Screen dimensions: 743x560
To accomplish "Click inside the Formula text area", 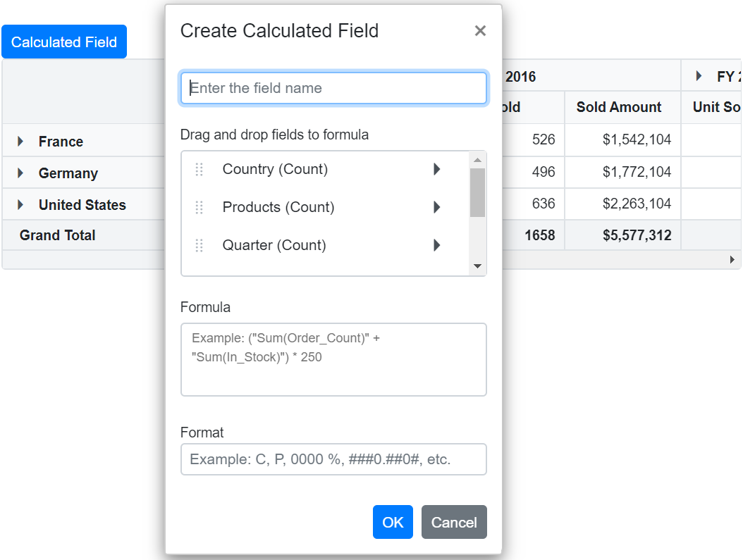I will pos(333,359).
